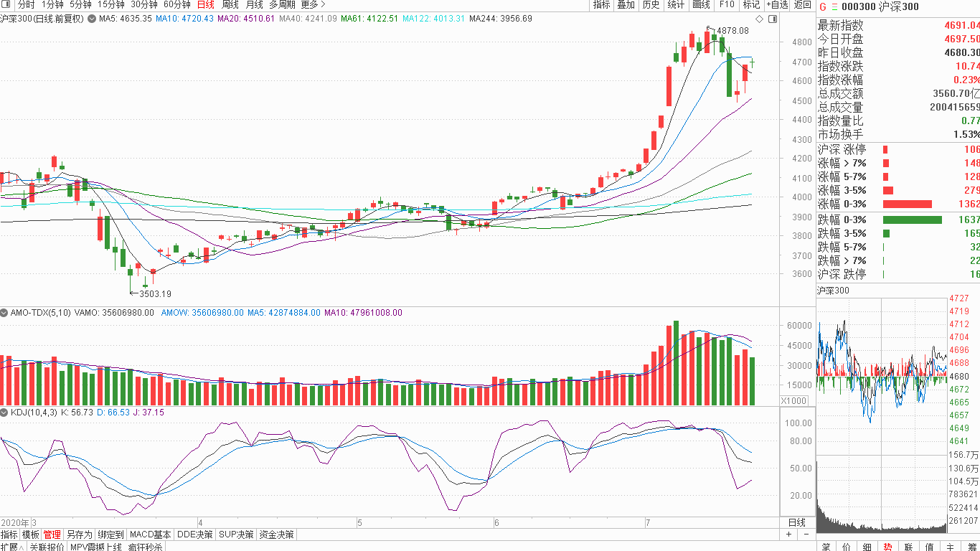Open the 更多 timeframe menu

(x=313, y=5)
